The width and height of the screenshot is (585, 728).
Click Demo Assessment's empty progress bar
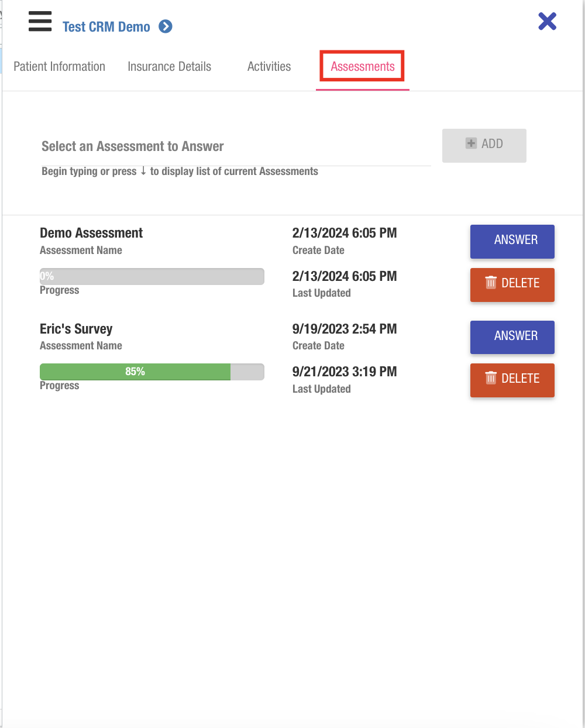click(152, 276)
